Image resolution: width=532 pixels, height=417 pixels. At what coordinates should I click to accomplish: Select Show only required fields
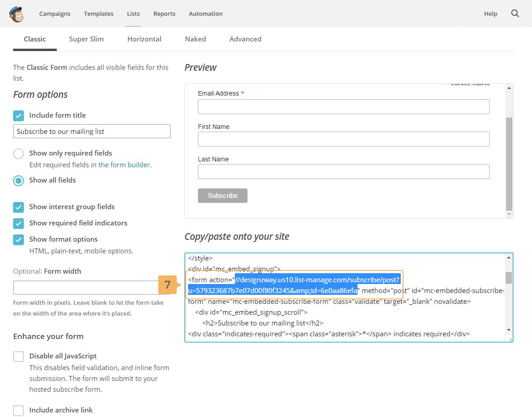coord(18,153)
